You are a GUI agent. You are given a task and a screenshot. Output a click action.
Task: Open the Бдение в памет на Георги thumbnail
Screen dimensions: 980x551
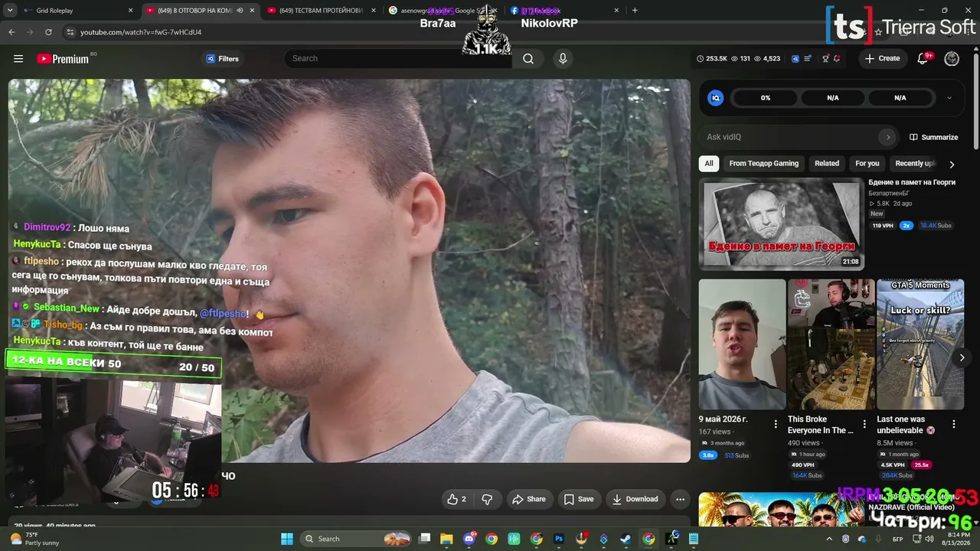point(782,224)
